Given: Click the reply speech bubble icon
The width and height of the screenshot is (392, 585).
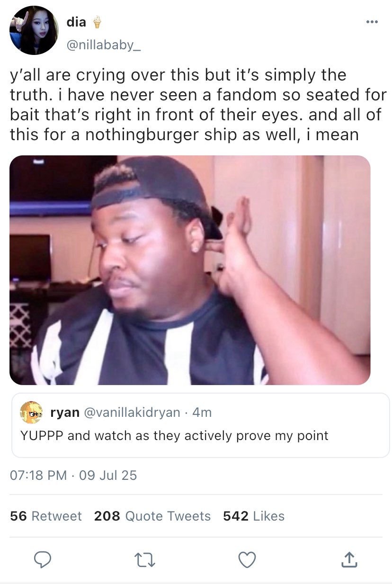Looking at the screenshot, I should (x=43, y=560).
